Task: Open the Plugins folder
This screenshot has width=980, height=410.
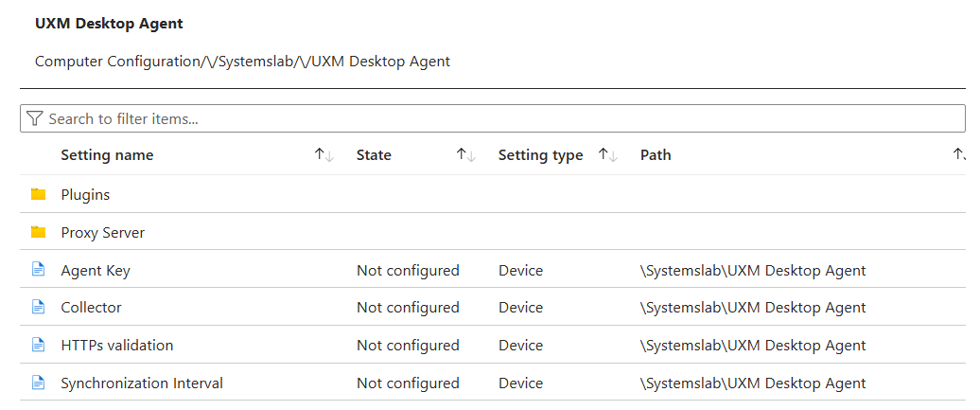Action: (x=85, y=195)
